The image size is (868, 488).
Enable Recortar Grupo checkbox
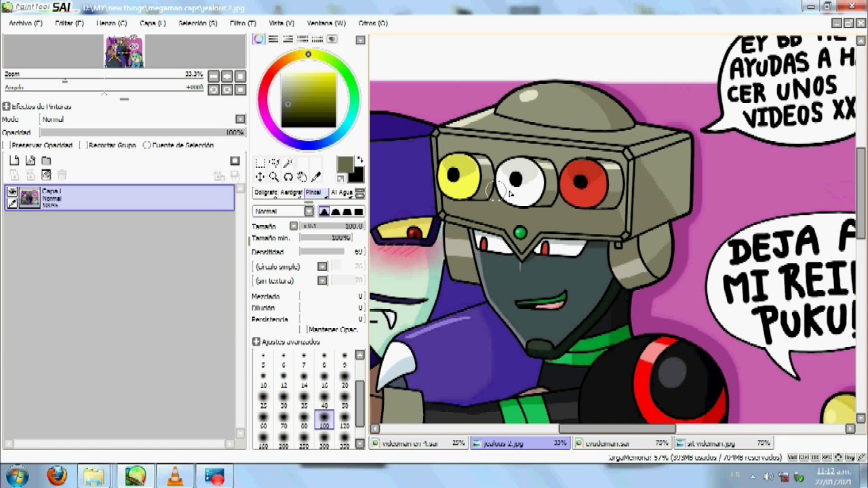pos(85,145)
